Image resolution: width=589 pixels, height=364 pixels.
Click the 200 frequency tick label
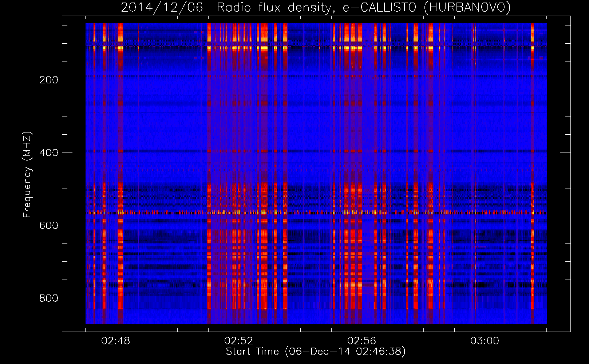point(49,80)
